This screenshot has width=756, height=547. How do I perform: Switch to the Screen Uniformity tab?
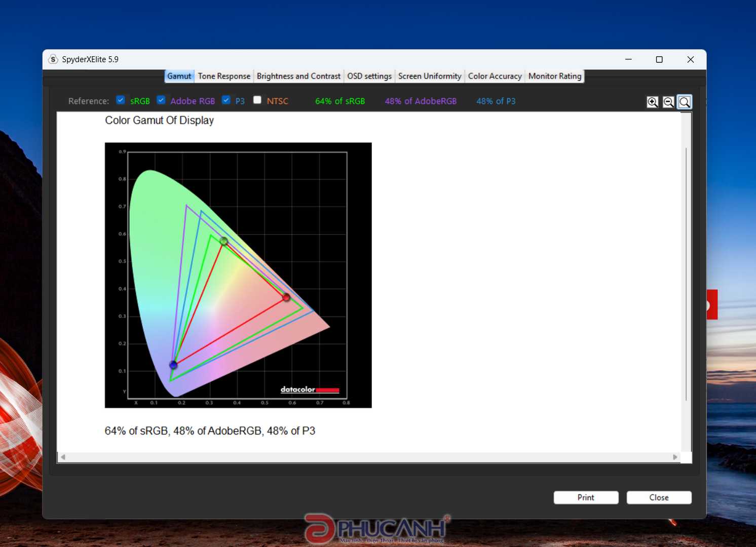point(430,76)
